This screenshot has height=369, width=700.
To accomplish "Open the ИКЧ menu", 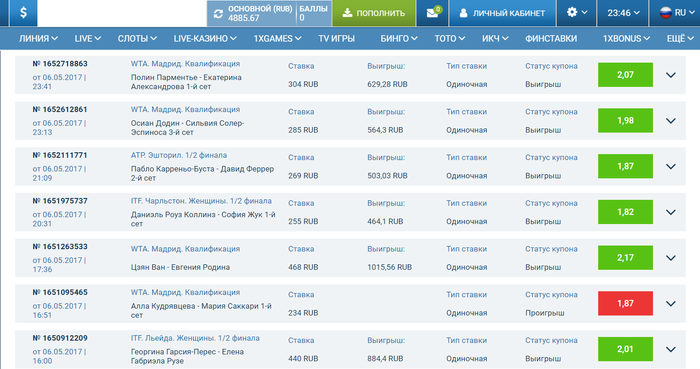I will pyautogui.click(x=495, y=39).
